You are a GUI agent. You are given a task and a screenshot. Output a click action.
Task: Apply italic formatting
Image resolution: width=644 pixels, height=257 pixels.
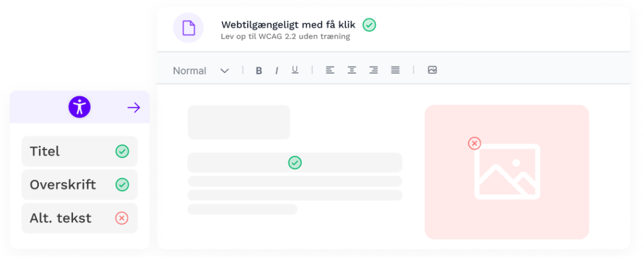pyautogui.click(x=277, y=70)
